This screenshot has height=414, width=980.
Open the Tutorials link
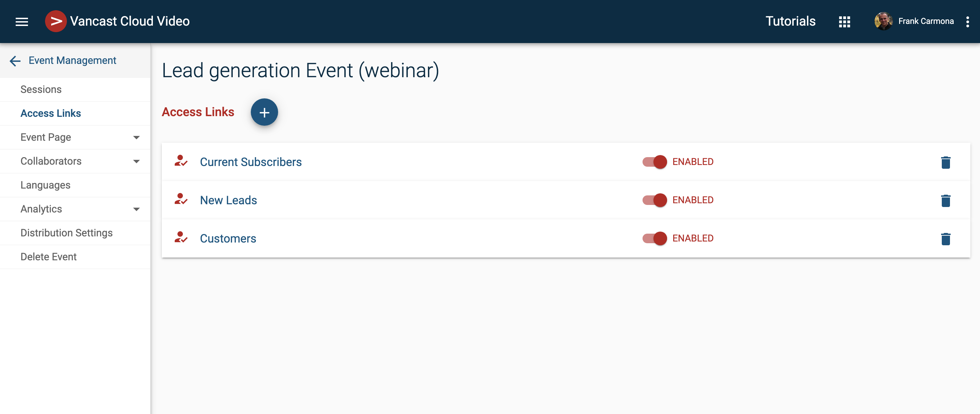click(x=790, y=21)
